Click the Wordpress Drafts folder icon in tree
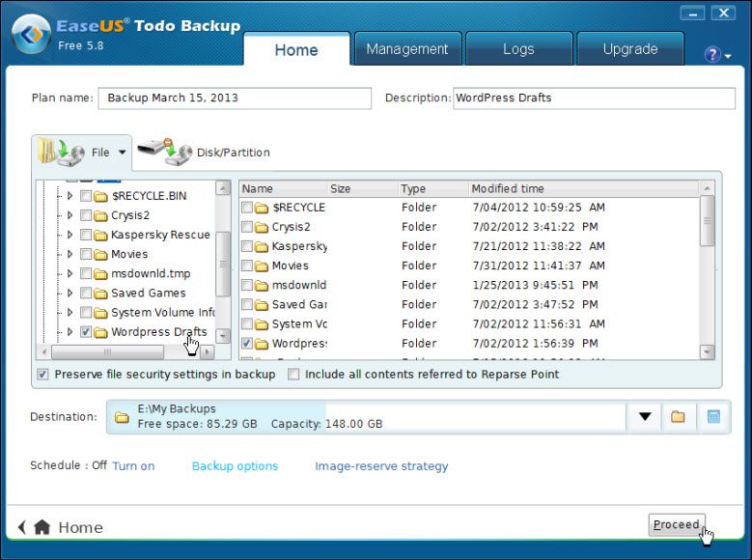Screen dimensions: 752x560 click(x=100, y=332)
